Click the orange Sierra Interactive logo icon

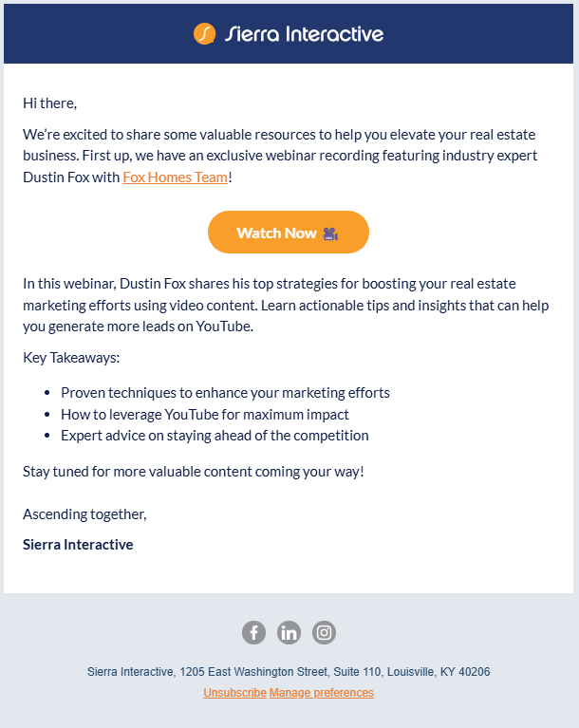pos(204,34)
